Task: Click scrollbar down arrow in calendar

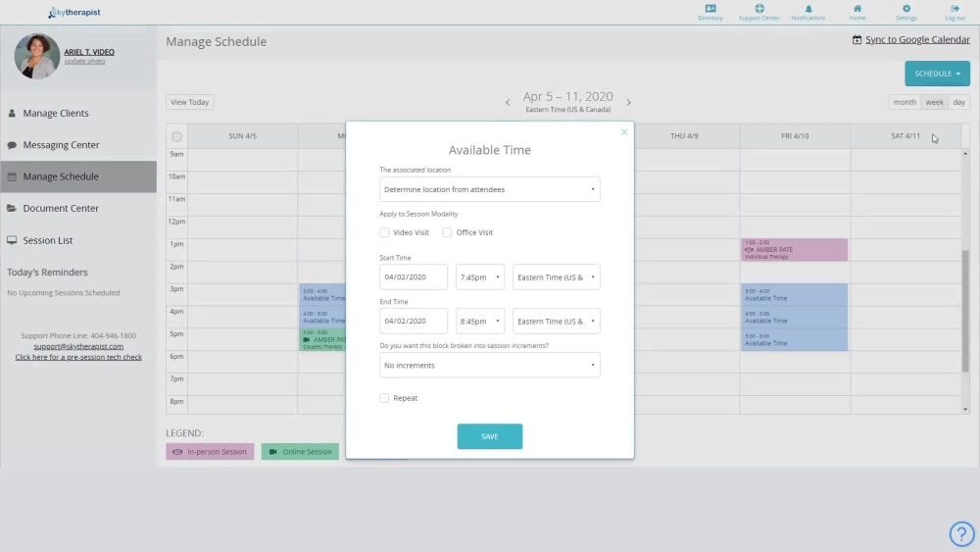Action: tap(965, 410)
